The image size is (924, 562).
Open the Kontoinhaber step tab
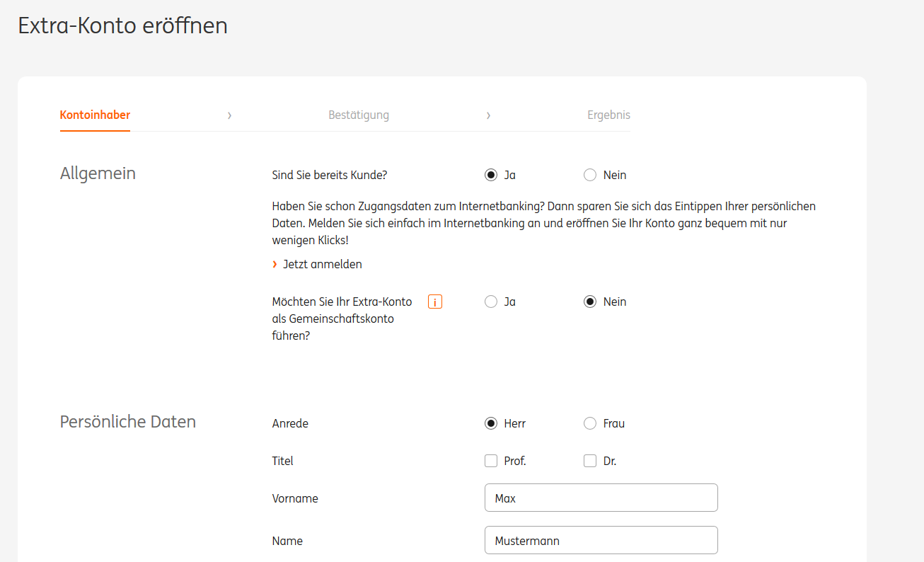coord(95,115)
